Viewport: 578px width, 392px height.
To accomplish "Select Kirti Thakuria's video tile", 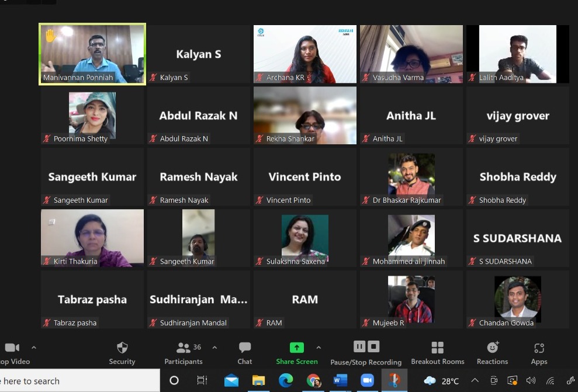I will tap(92, 238).
